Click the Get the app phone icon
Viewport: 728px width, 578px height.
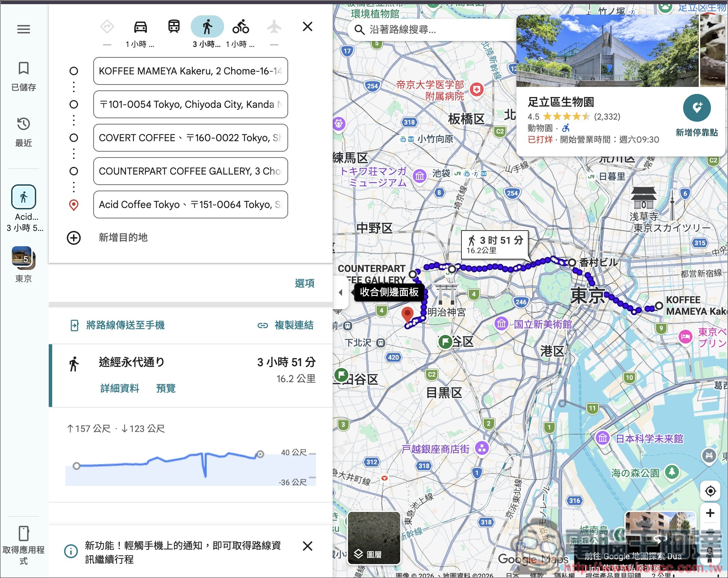[24, 533]
